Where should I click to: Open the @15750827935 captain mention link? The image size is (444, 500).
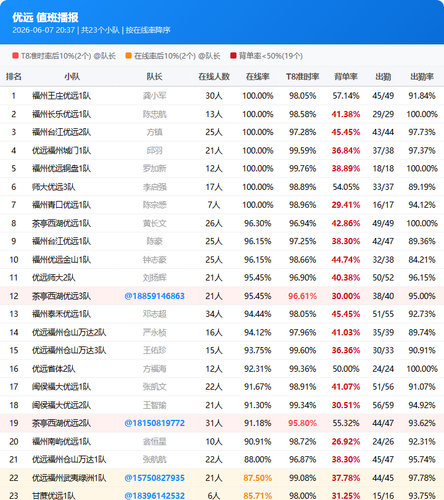[x=154, y=478]
